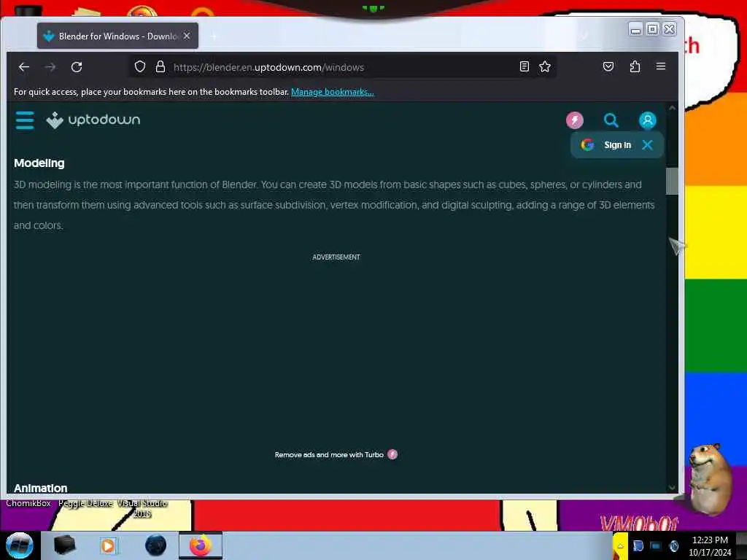The width and height of the screenshot is (747, 560).
Task: Select the Blender for Windows tab
Action: 117,36
